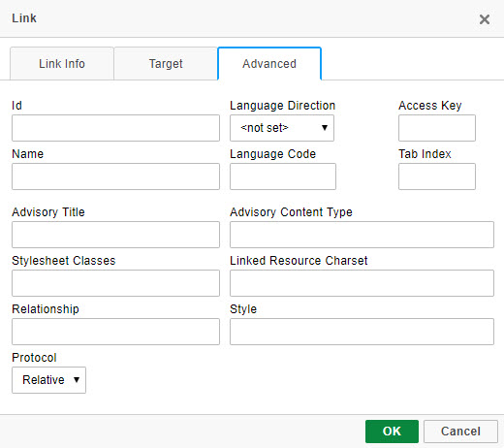Viewport: 504px width, 448px height.
Task: Focus the Relationship input field
Action: coord(115,332)
